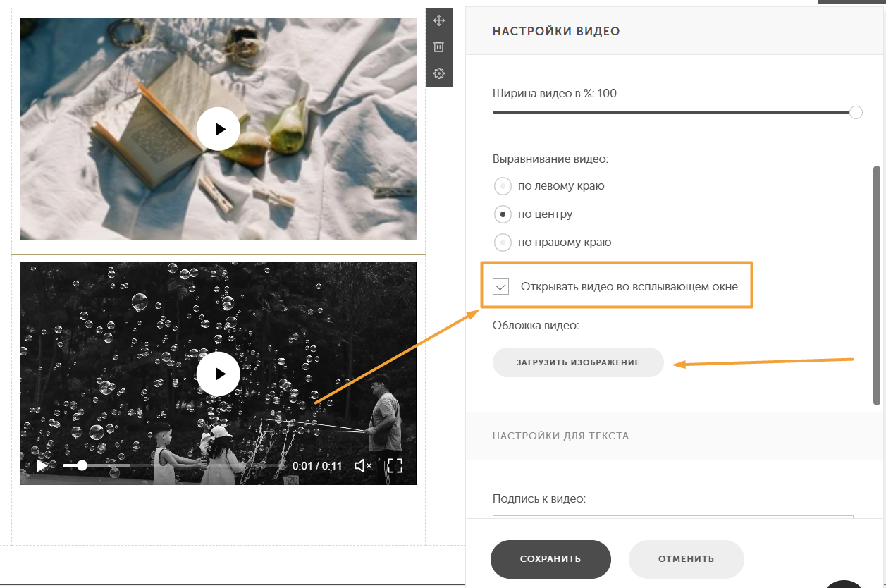
Task: Cancel changes with 'Отменить' button
Action: pos(687,559)
